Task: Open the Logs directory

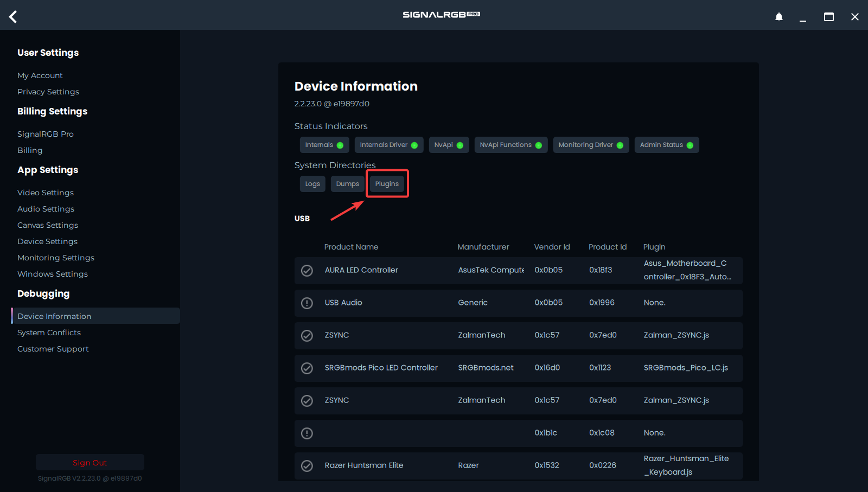Action: click(x=312, y=184)
